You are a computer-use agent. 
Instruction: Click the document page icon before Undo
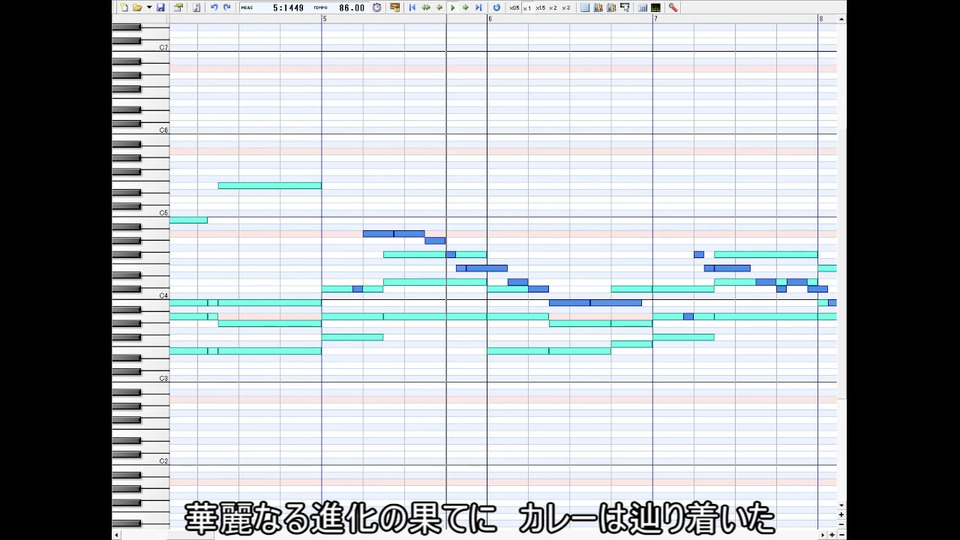[x=197, y=7]
